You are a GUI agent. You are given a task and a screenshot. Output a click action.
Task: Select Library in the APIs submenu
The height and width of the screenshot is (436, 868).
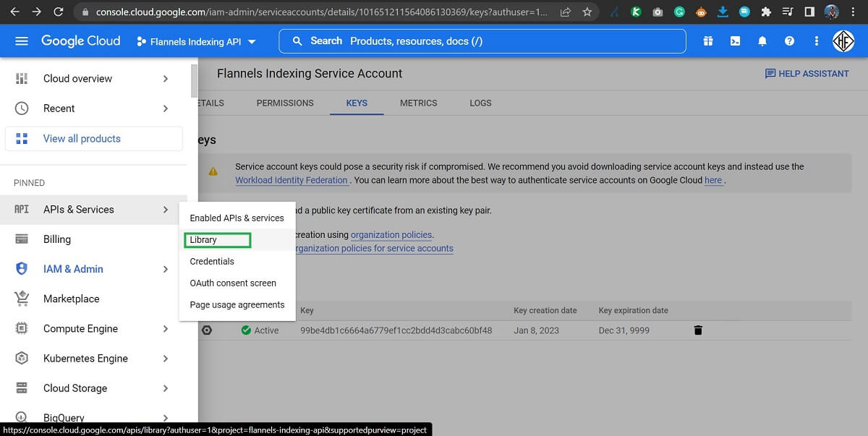237,239
